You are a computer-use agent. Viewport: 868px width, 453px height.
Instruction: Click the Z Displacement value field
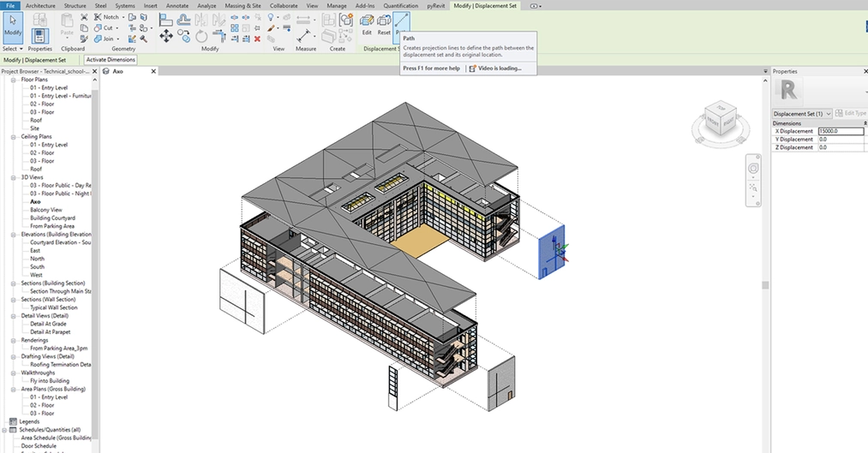841,147
